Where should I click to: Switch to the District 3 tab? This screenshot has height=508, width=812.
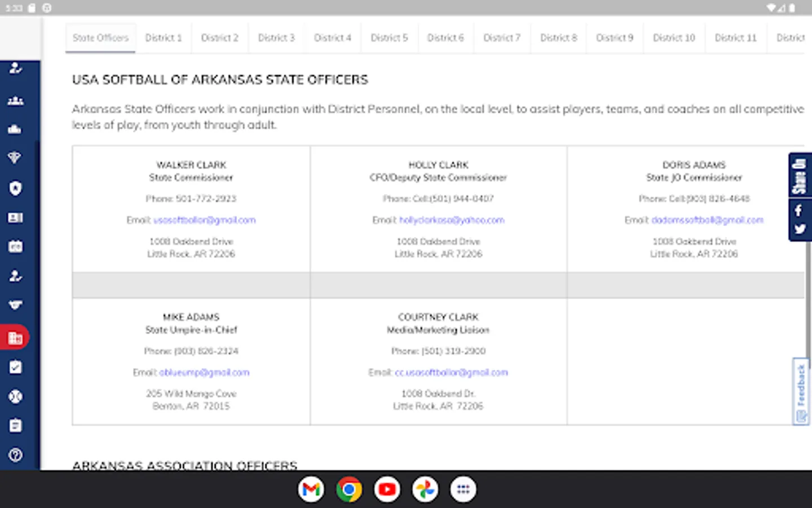(276, 38)
